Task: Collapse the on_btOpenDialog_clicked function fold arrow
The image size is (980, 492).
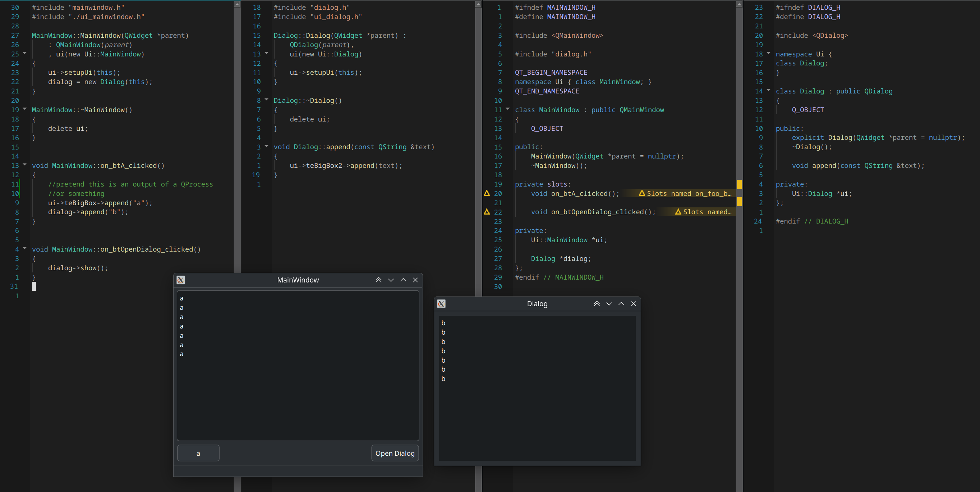Action: (25, 248)
